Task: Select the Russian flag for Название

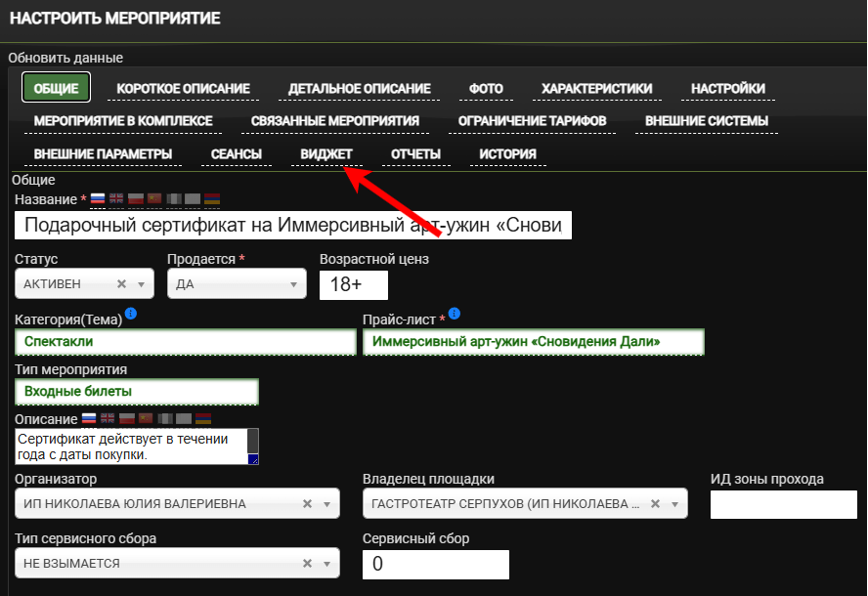Action: [98, 199]
